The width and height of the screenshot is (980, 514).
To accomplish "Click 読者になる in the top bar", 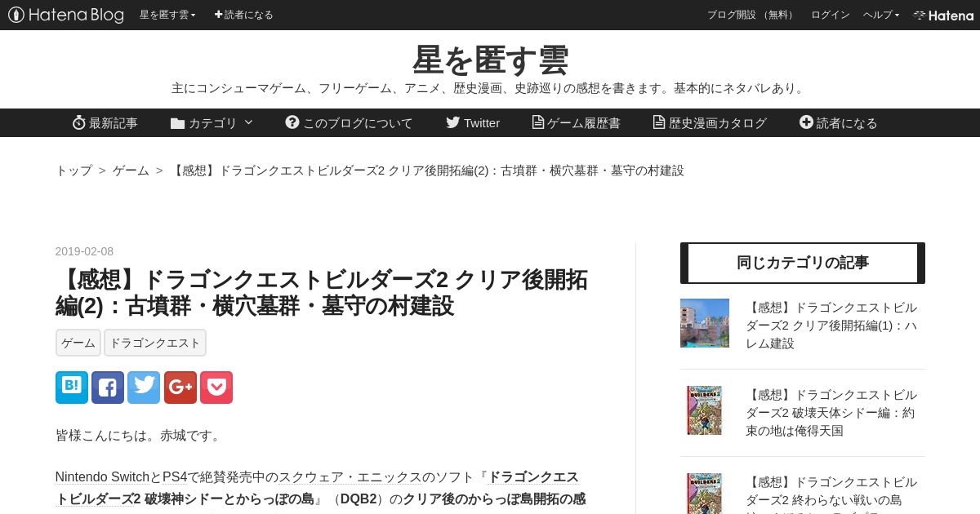I will coord(243,15).
